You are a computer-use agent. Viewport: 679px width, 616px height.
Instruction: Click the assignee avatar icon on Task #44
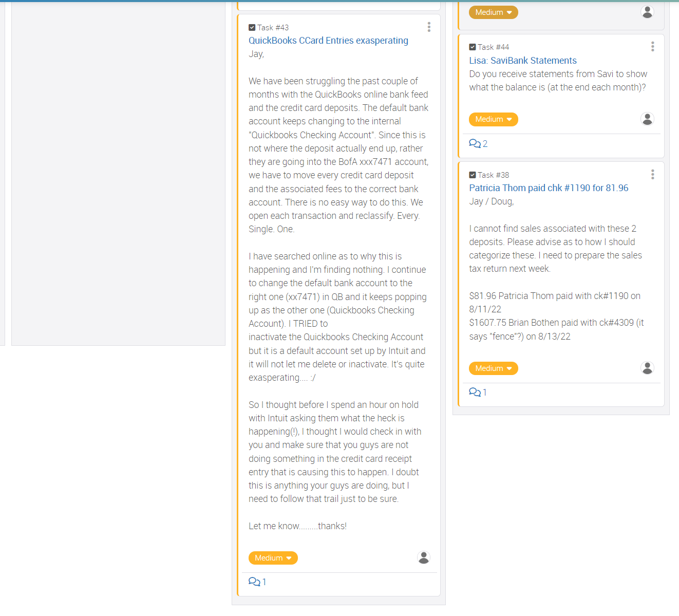(x=647, y=119)
